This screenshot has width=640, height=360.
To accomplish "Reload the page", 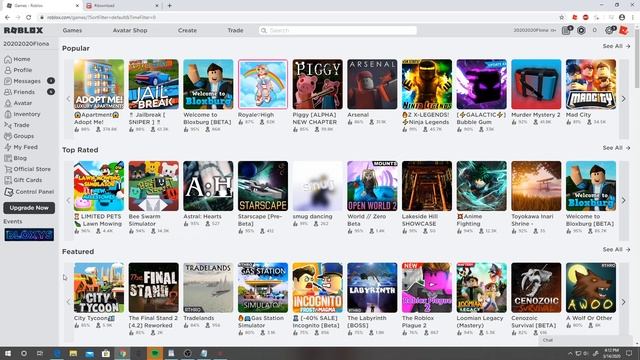I will click(x=29, y=18).
